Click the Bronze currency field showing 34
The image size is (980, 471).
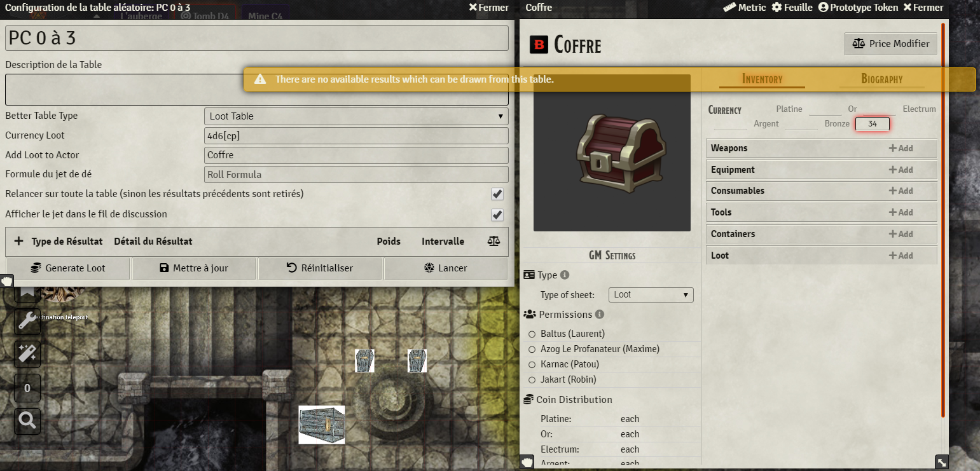(x=872, y=123)
